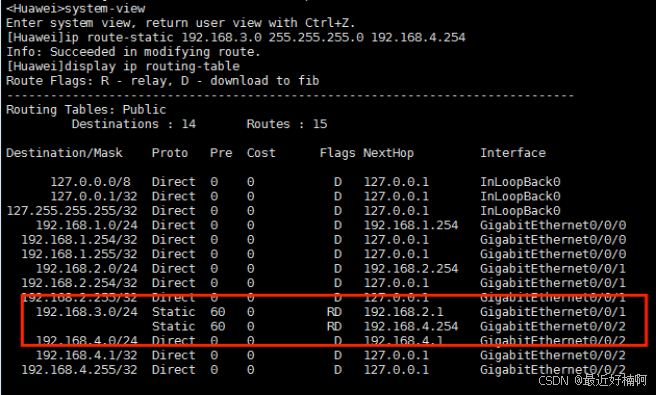Click destination '127.0.0.0/8'
The width and height of the screenshot is (656, 395).
90,182
